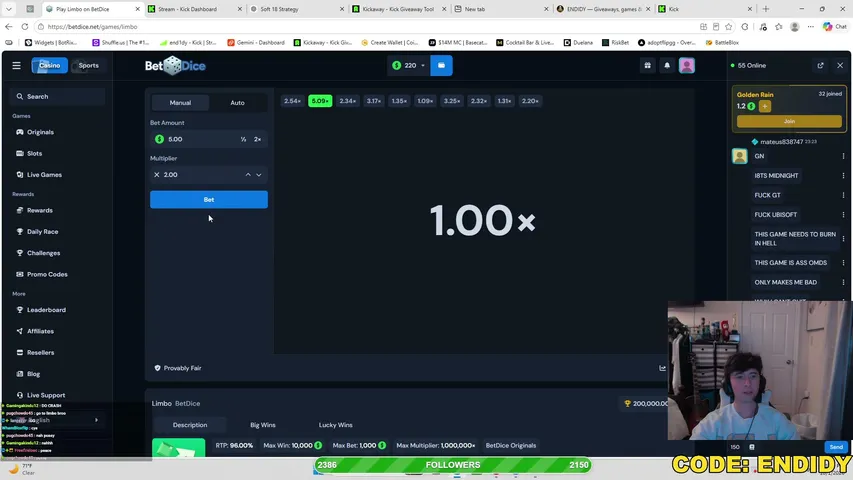Send the chat message
The height and width of the screenshot is (480, 853).
pyautogui.click(x=836, y=447)
